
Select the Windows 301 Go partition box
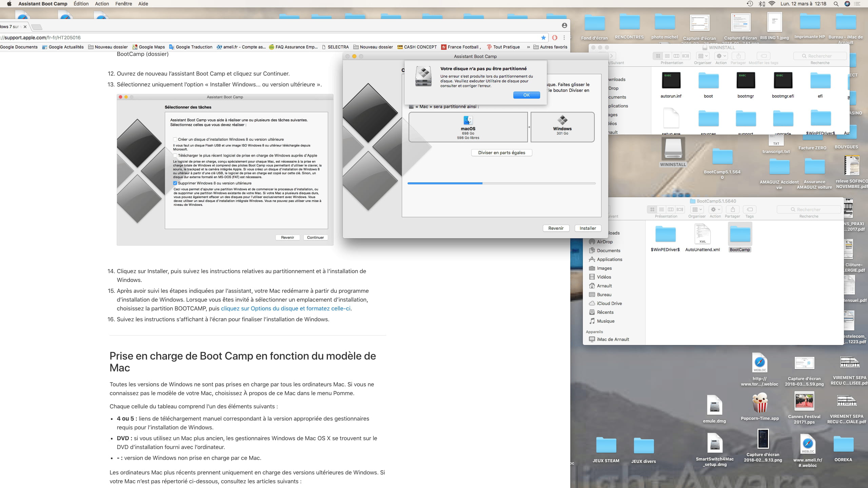(x=562, y=127)
